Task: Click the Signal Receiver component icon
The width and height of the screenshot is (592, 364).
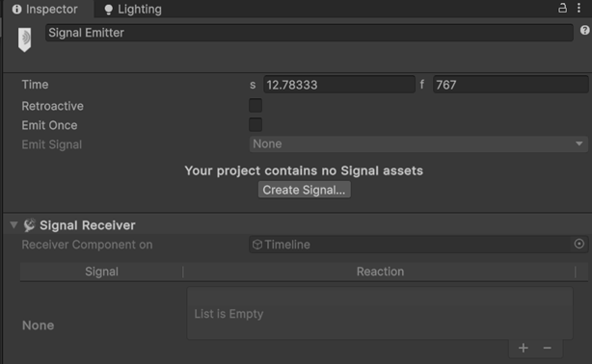Action: 30,225
